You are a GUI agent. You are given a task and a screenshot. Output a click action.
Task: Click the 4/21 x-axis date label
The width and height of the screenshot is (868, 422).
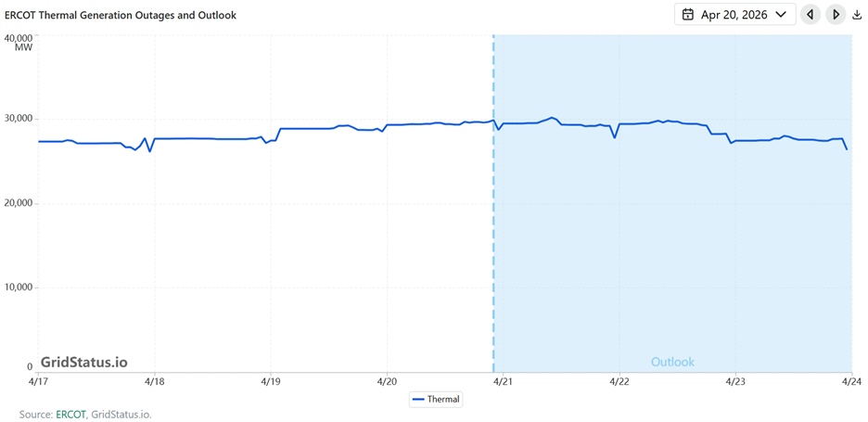tap(503, 381)
